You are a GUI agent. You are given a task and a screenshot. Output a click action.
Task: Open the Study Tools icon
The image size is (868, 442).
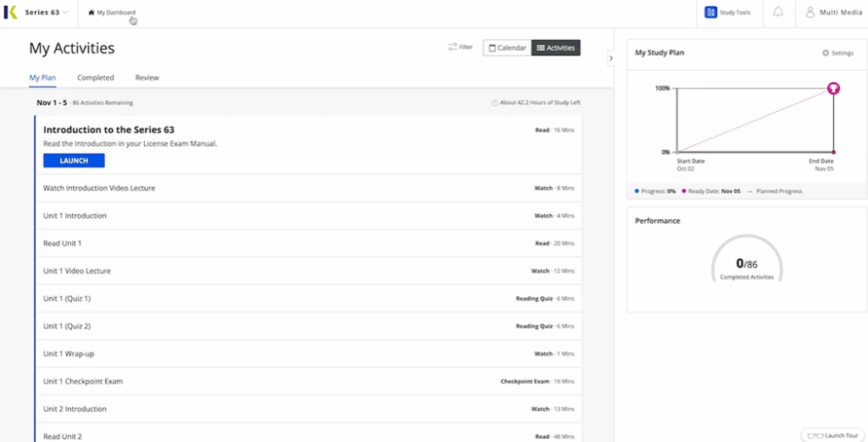pos(710,12)
